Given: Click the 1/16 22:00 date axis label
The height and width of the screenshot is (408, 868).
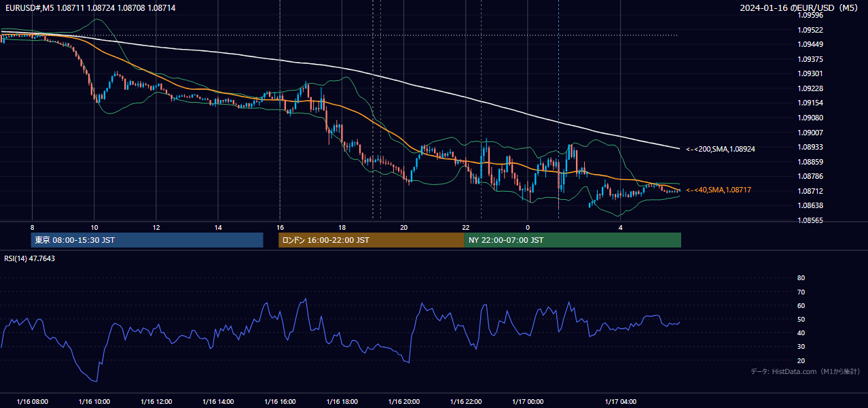Looking at the screenshot, I should [x=466, y=402].
